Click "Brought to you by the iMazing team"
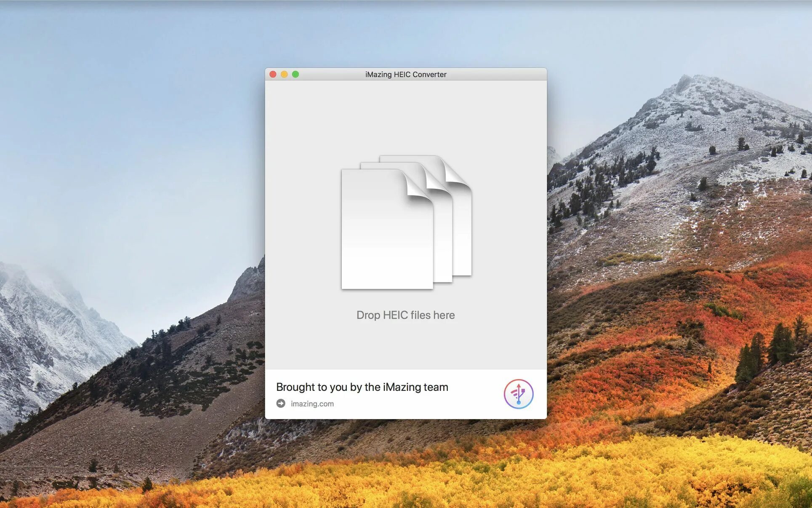Viewport: 812px width, 508px height. pyautogui.click(x=362, y=387)
